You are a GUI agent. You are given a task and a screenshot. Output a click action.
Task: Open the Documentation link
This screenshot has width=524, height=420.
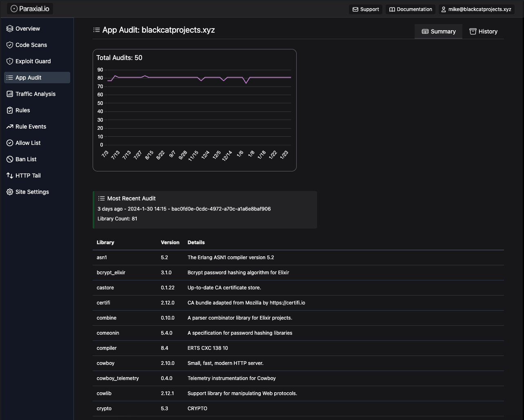411,9
